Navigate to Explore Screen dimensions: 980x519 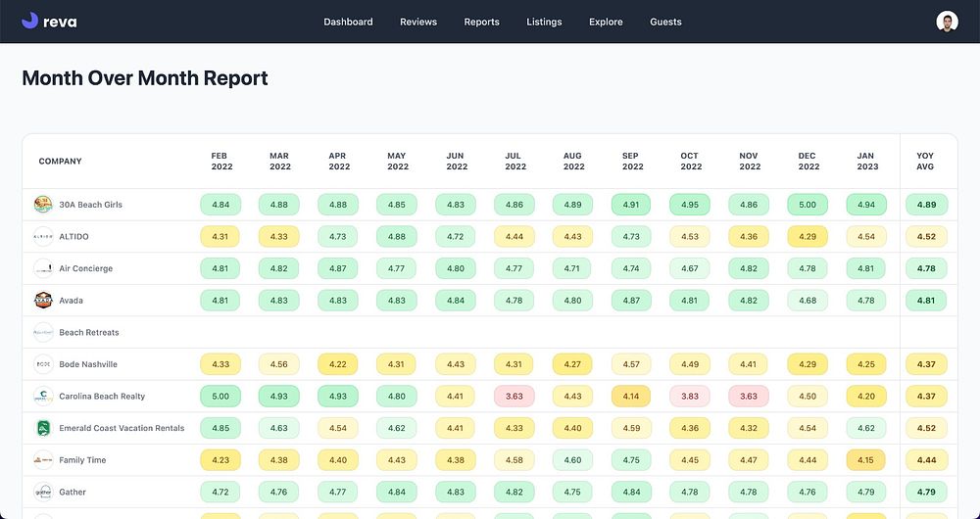point(606,22)
